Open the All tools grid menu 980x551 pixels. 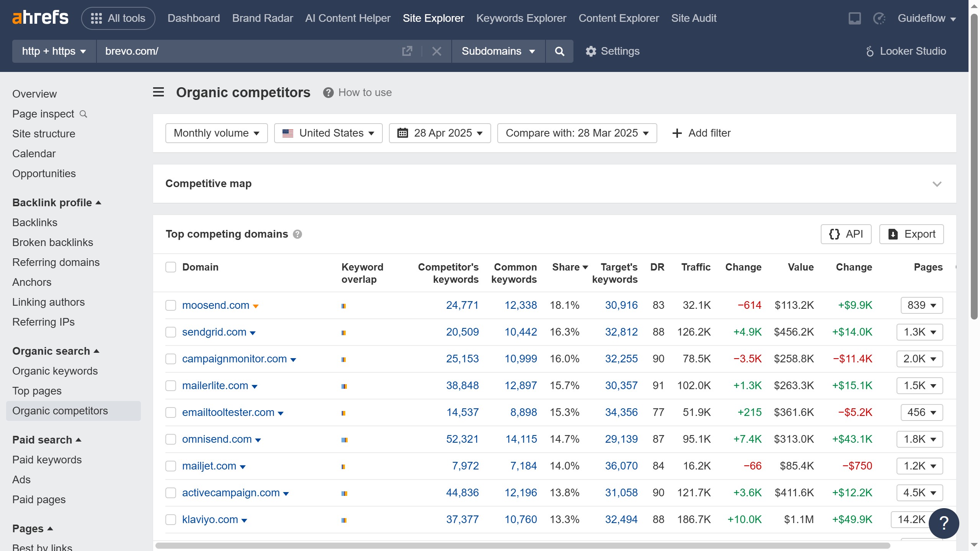pyautogui.click(x=118, y=18)
